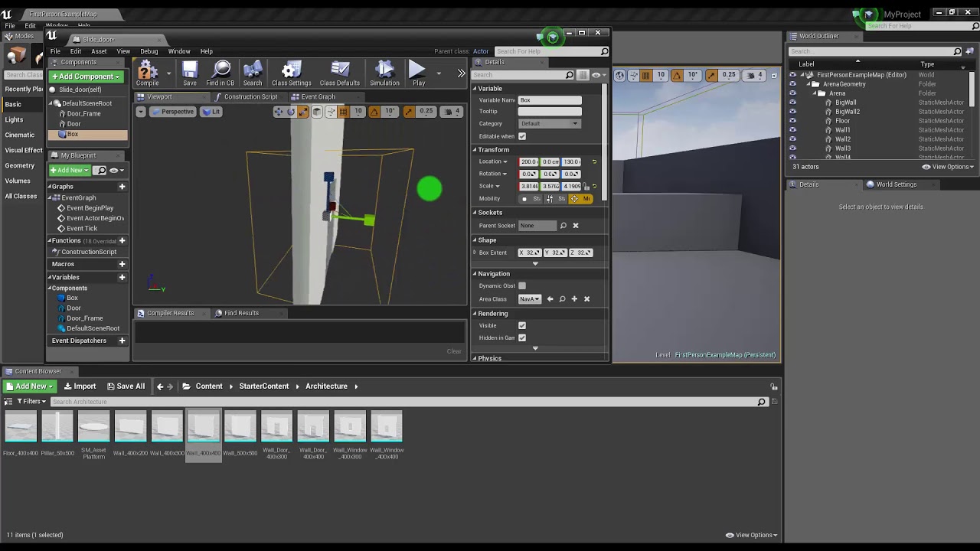Toggle the Editable when checkbox
980x551 pixels.
pos(522,136)
